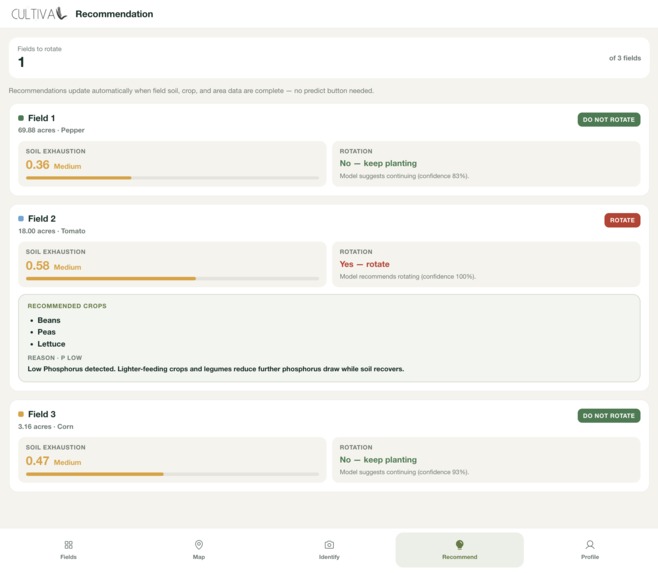Select Lettuce in recommended crops
The width and height of the screenshot is (658, 573).
pos(51,344)
